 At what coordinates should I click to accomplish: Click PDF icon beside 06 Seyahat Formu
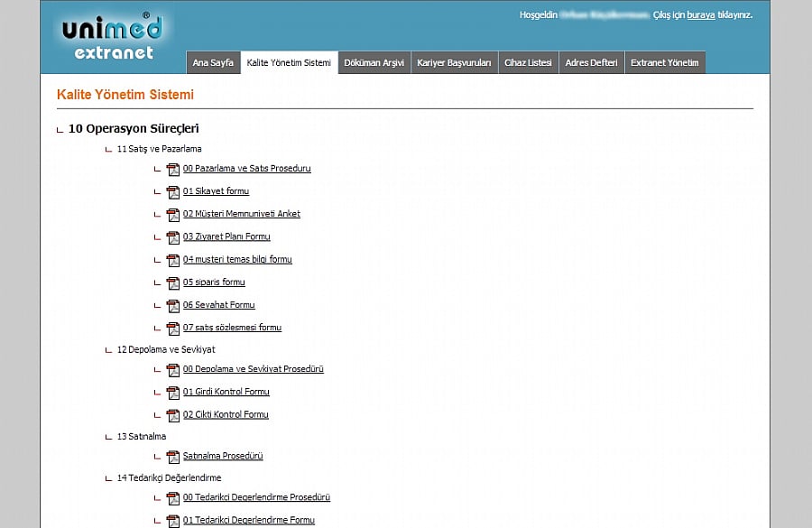[x=173, y=306]
